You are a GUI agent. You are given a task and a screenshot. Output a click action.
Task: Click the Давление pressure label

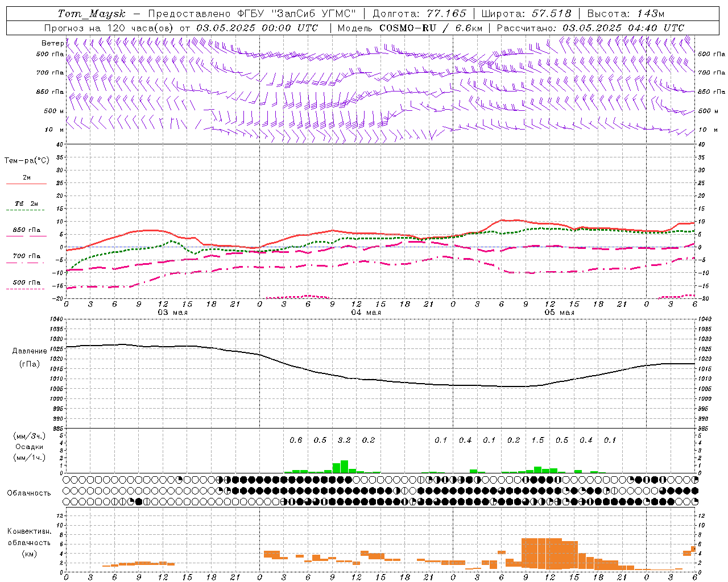click(x=29, y=351)
